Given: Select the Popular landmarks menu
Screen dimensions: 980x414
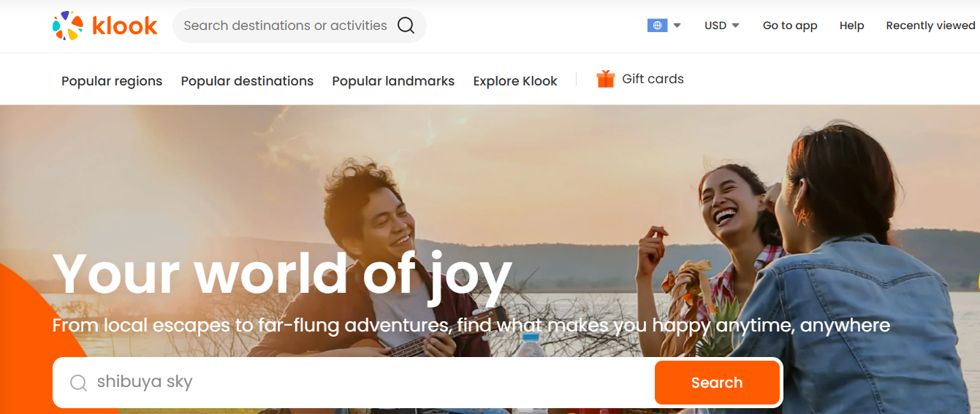Looking at the screenshot, I should pos(393,81).
